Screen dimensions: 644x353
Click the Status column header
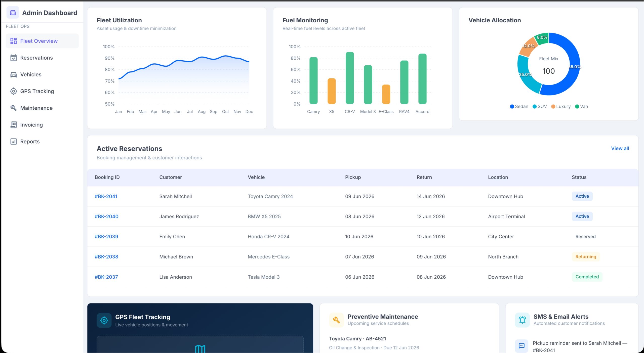coord(579,177)
